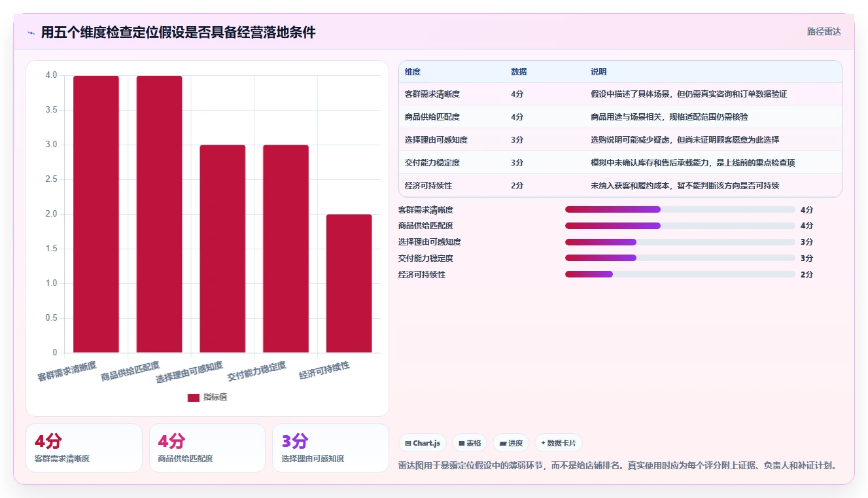Viewport: 868px width, 498px height.
Task: Click the 商品供给匹配度 bar in the chart
Action: click(x=160, y=214)
